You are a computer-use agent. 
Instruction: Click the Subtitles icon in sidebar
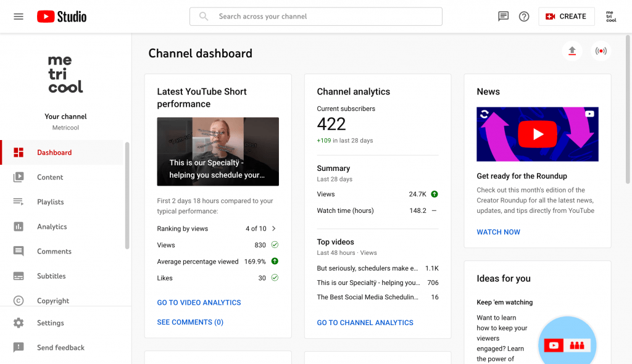pyautogui.click(x=19, y=276)
